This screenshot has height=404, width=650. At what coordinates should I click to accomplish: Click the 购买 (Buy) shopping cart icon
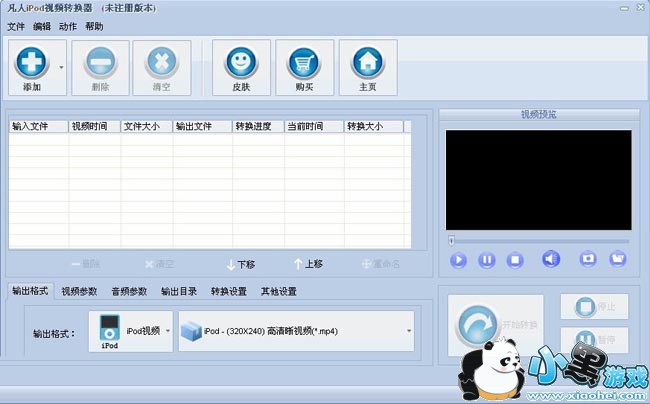tap(304, 62)
